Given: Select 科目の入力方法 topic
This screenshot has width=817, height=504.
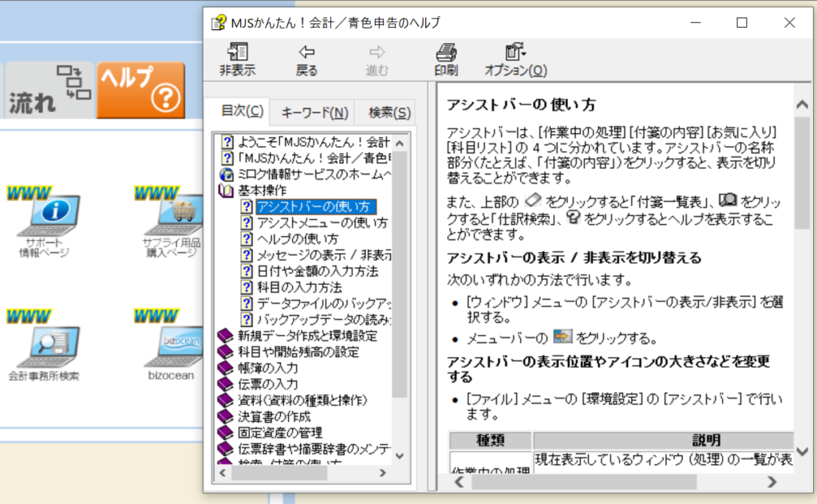Looking at the screenshot, I should tap(299, 287).
